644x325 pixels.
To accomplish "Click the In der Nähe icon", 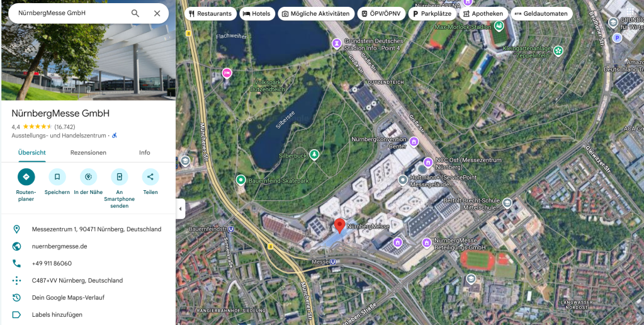I will pos(88,177).
